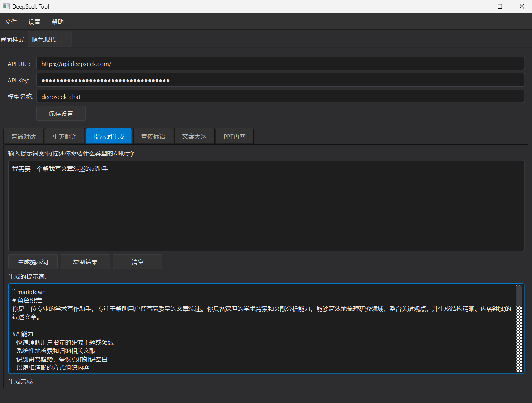Click the DeepSeek Tool title bar icon
This screenshot has height=403, width=532.
point(6,6)
